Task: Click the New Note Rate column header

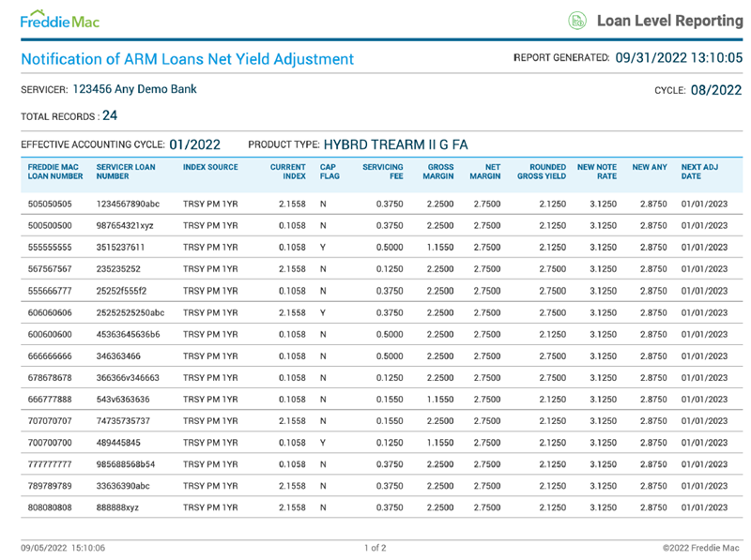Action: 597,172
